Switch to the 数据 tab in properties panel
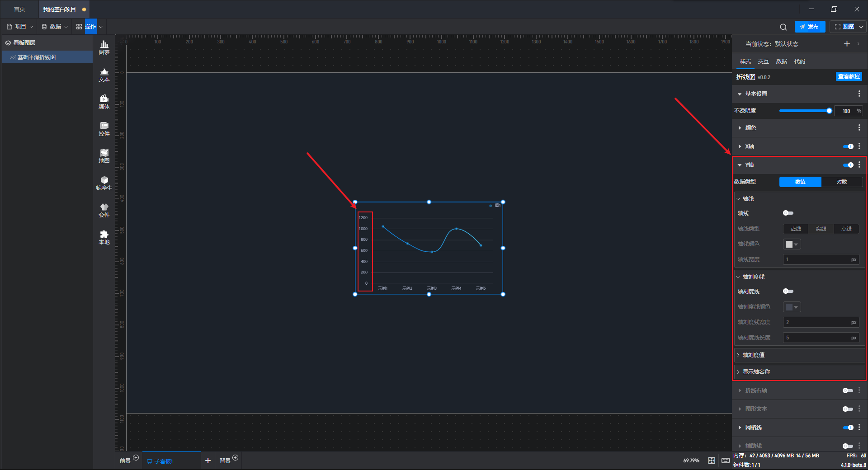The image size is (868, 470). point(782,61)
